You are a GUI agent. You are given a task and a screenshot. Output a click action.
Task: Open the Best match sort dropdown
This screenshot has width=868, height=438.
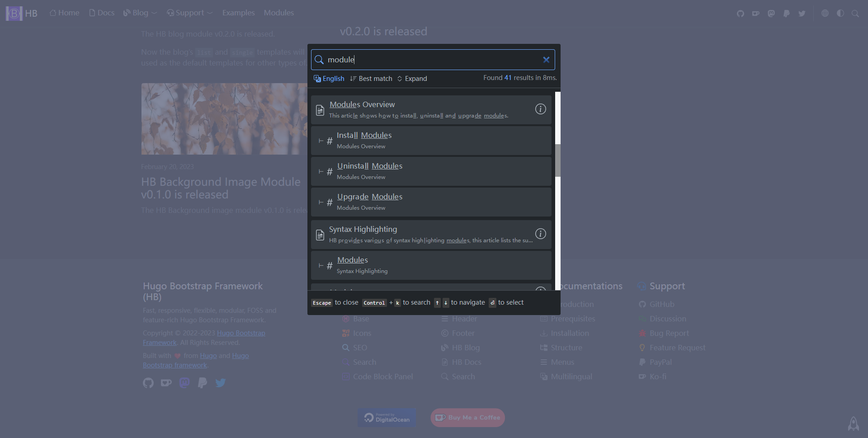[x=371, y=79]
